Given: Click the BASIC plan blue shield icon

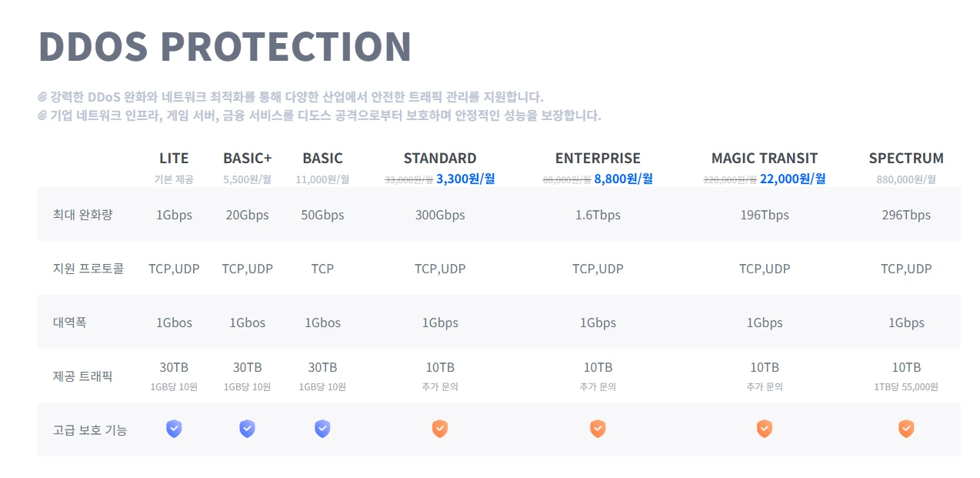Looking at the screenshot, I should click(x=322, y=429).
